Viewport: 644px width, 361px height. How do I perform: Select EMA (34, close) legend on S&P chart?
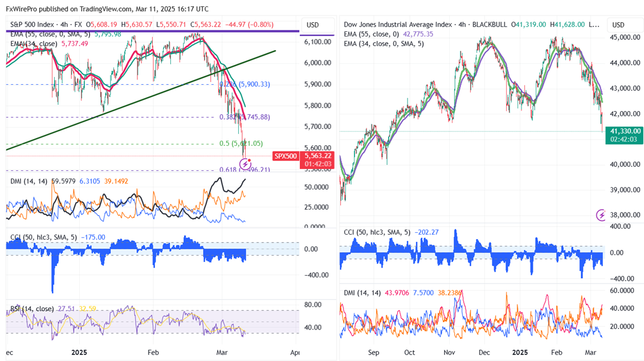pyautogui.click(x=34, y=43)
